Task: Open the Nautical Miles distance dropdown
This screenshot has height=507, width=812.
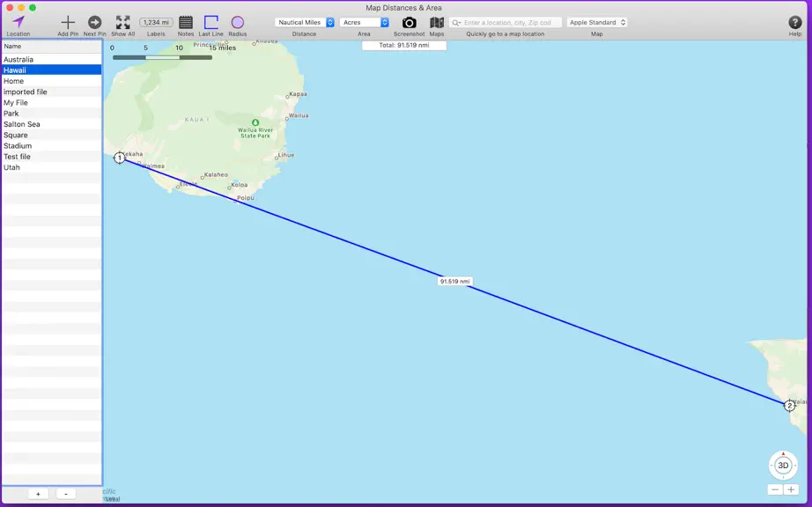Action: click(305, 22)
